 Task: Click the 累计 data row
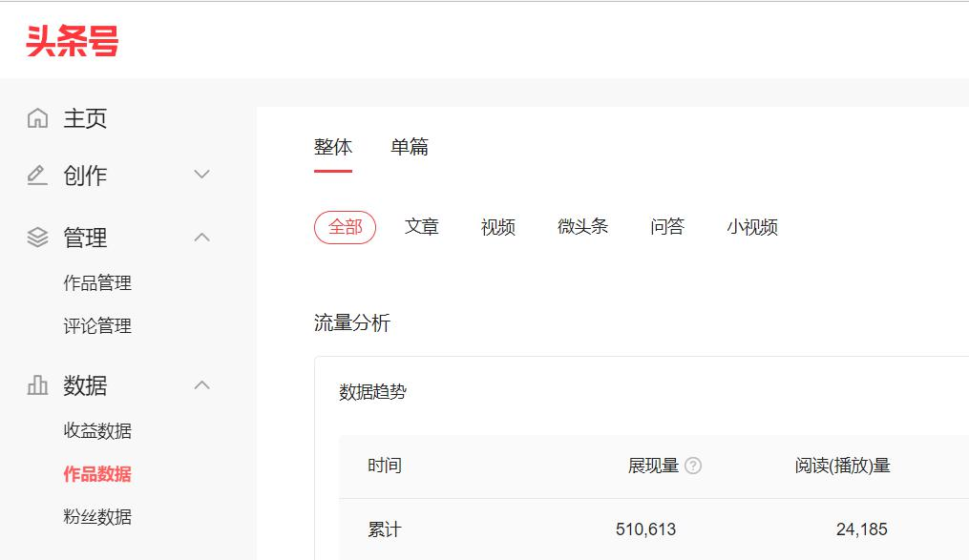(382, 529)
